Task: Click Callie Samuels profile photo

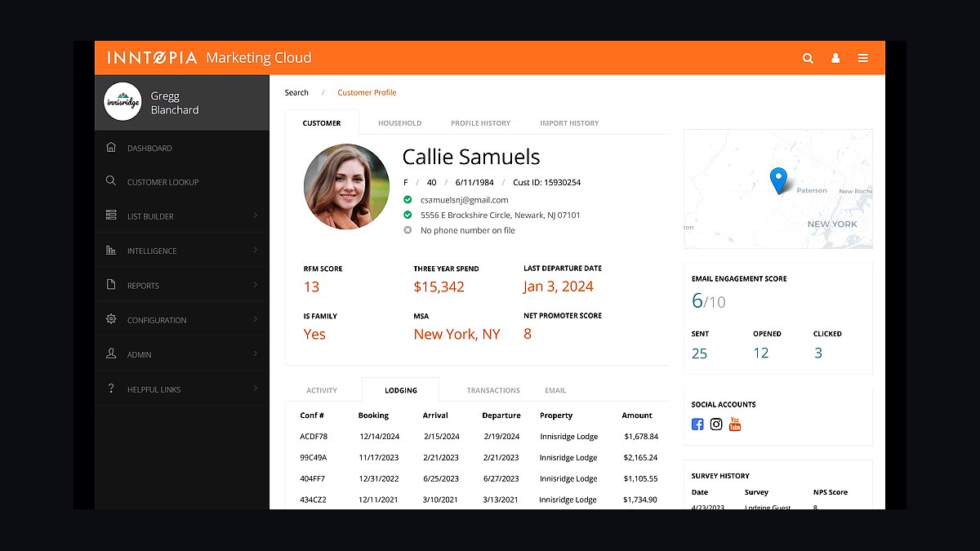Action: coord(346,187)
